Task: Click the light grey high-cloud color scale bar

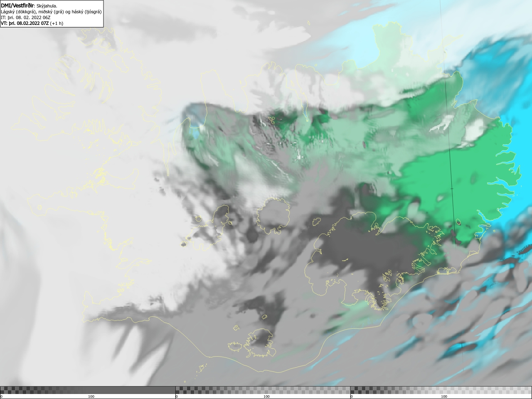Action: [441, 390]
